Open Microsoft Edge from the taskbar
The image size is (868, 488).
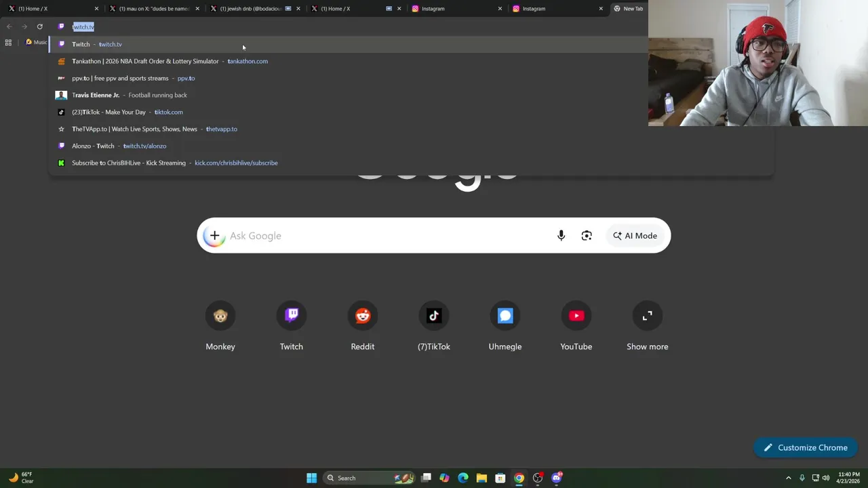point(463,478)
